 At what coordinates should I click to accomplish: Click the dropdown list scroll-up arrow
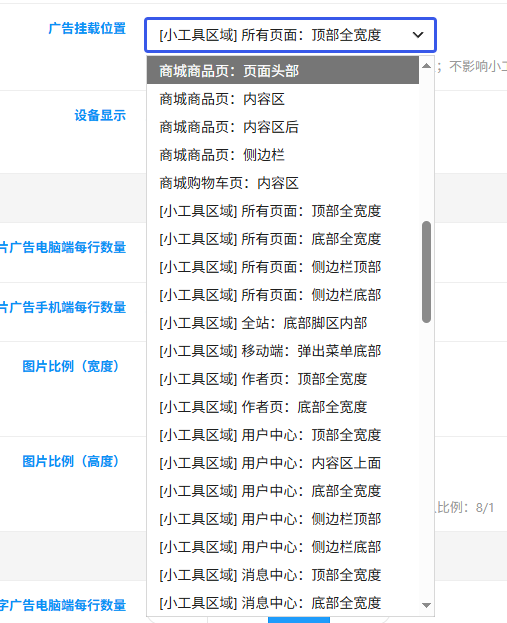point(426,66)
